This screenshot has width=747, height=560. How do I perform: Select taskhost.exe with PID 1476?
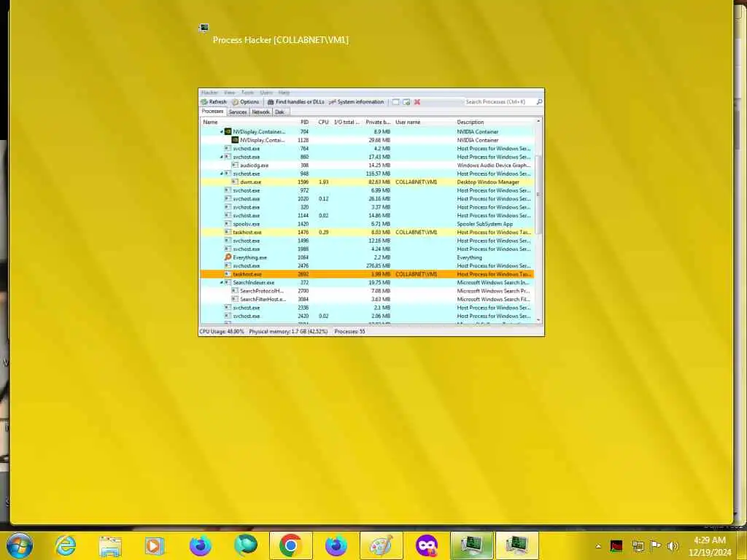coord(368,233)
